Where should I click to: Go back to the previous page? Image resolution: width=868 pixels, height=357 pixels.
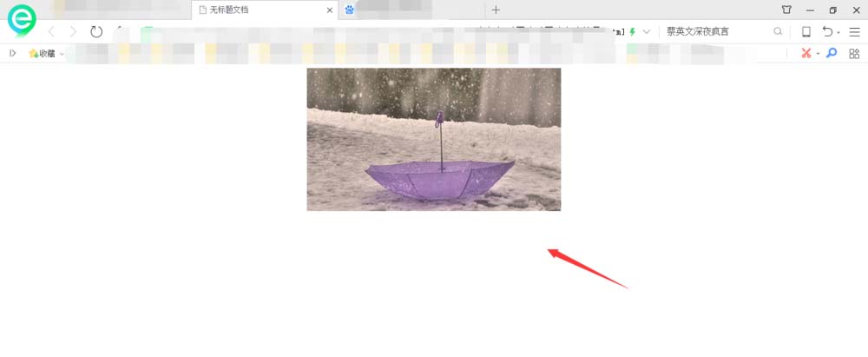[x=51, y=31]
